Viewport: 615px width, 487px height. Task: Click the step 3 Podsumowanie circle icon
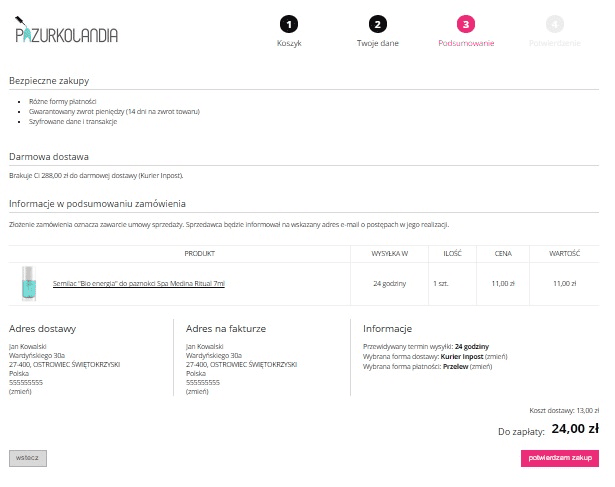click(x=466, y=24)
